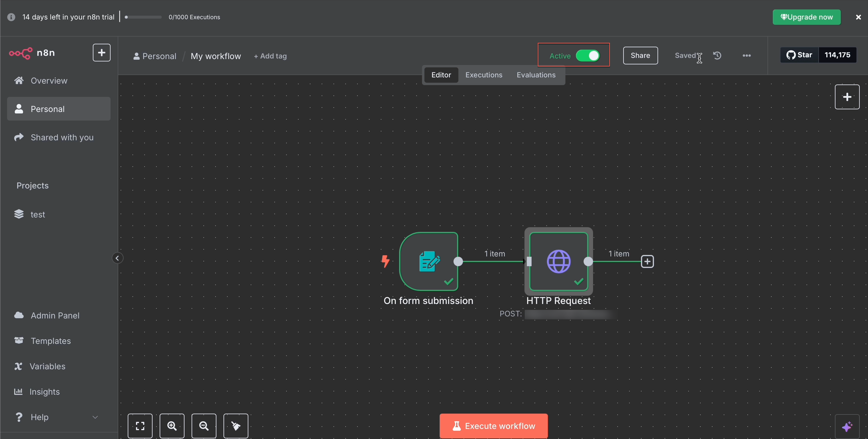Open the AI assistant sparkle button
The image size is (868, 439).
(x=847, y=427)
